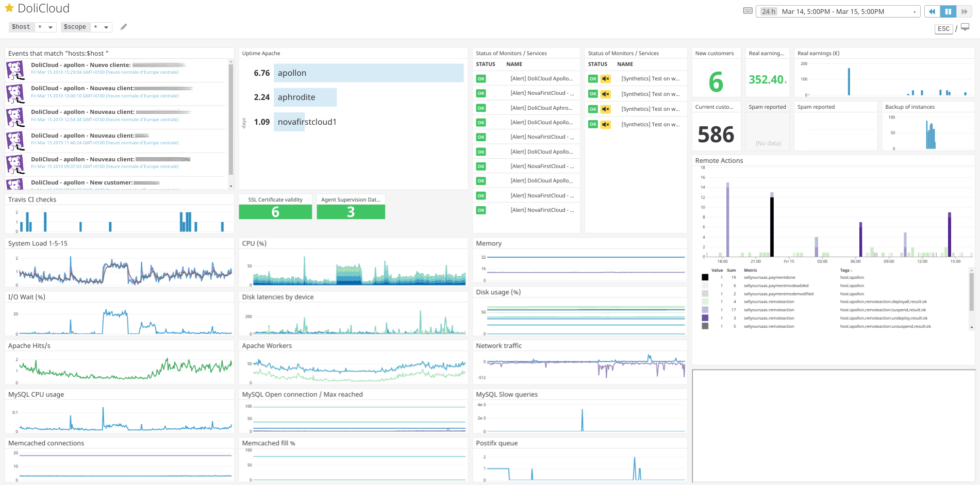Screen dimensions: 980x485
Task: Sort legend by the Metric column
Action: coord(751,270)
